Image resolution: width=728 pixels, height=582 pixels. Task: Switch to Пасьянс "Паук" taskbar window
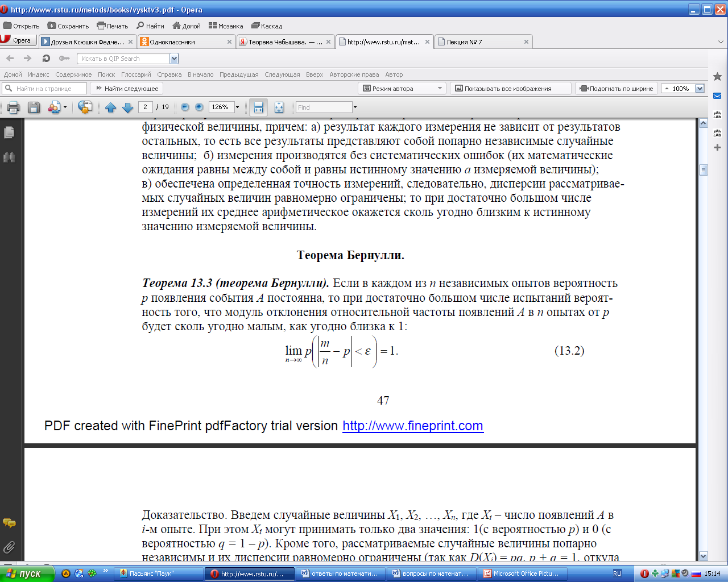(158, 573)
